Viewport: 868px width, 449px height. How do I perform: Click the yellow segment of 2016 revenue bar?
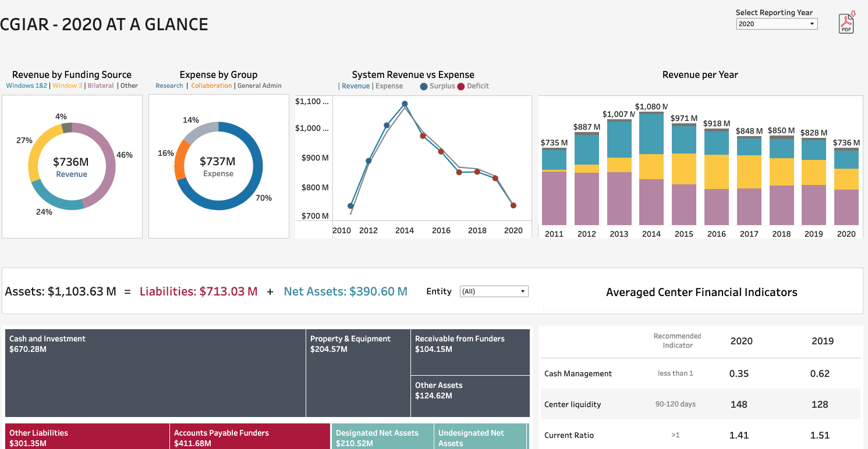pyautogui.click(x=716, y=172)
